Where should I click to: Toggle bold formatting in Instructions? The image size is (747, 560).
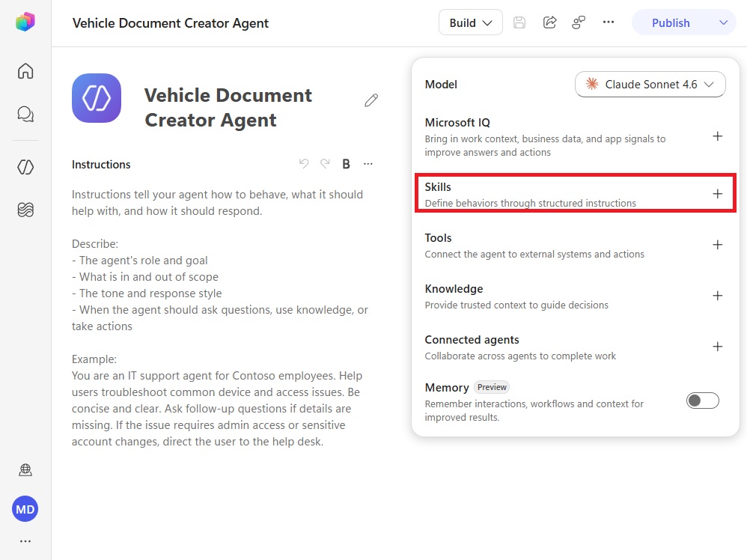[x=347, y=164]
